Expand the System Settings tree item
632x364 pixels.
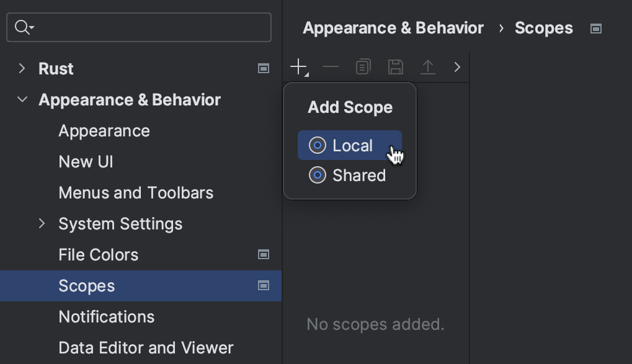click(42, 223)
